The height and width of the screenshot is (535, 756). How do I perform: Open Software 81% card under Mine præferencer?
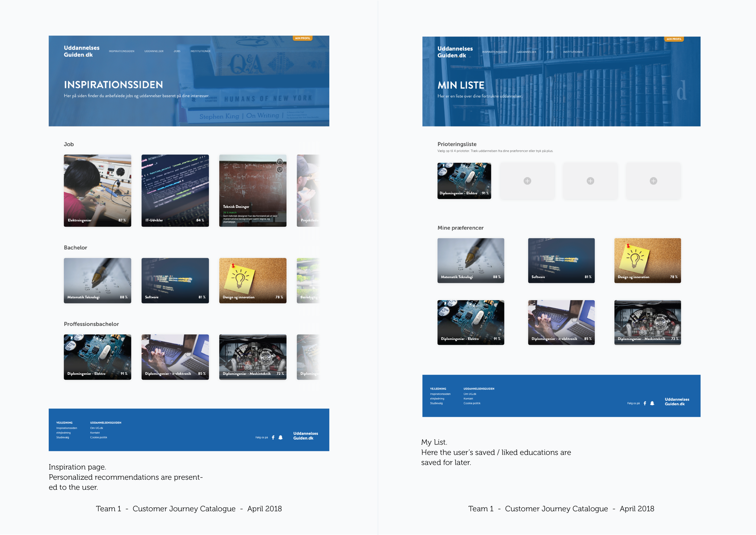click(x=561, y=260)
